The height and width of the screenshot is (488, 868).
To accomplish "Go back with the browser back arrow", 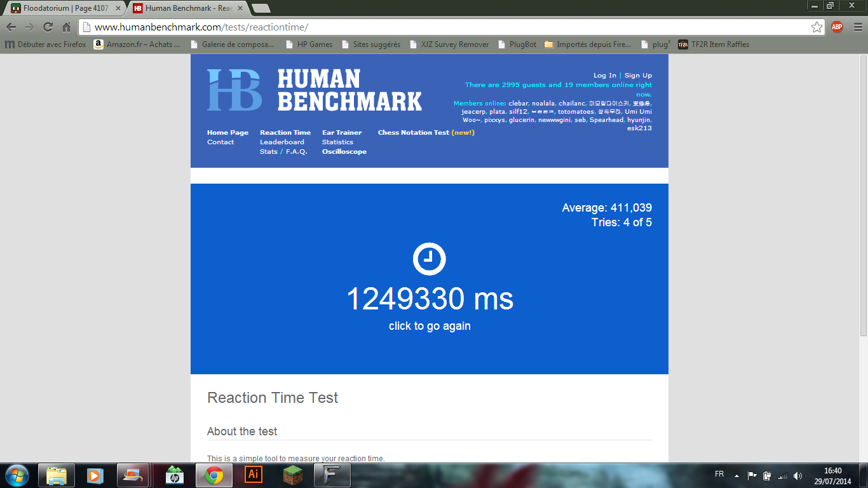I will pos(11,27).
